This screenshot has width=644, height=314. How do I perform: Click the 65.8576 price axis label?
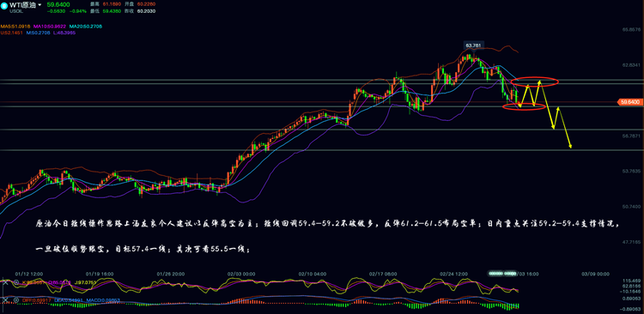point(632,29)
